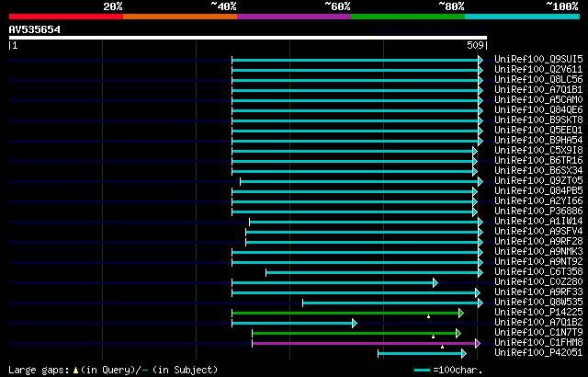Select the UniRef100_C0Z280 text
Screen dimensions: 588x377
click(538, 282)
